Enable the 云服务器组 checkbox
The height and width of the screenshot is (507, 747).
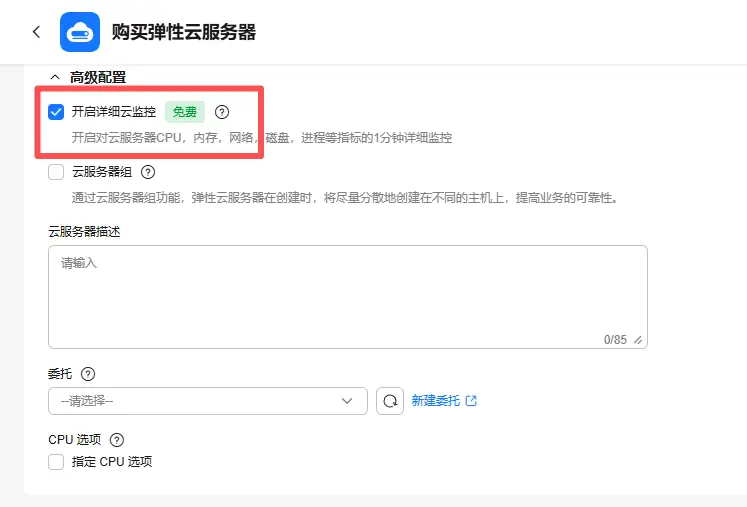[57, 172]
